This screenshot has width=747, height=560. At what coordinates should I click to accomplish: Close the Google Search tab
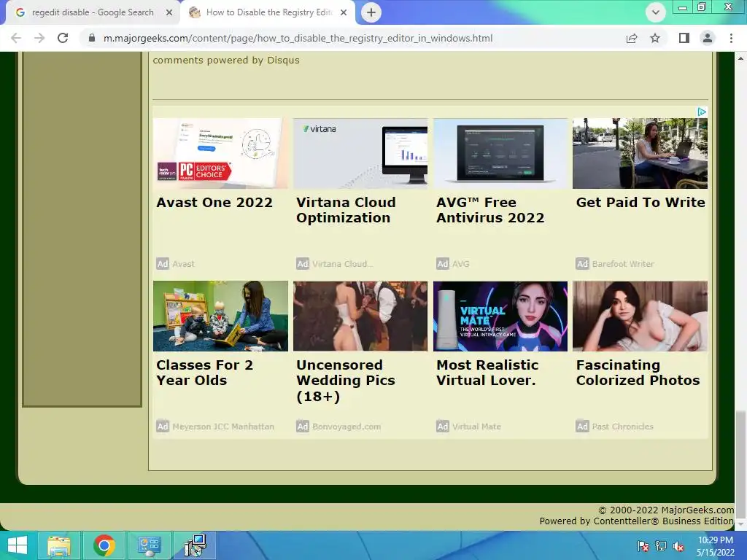tap(169, 12)
